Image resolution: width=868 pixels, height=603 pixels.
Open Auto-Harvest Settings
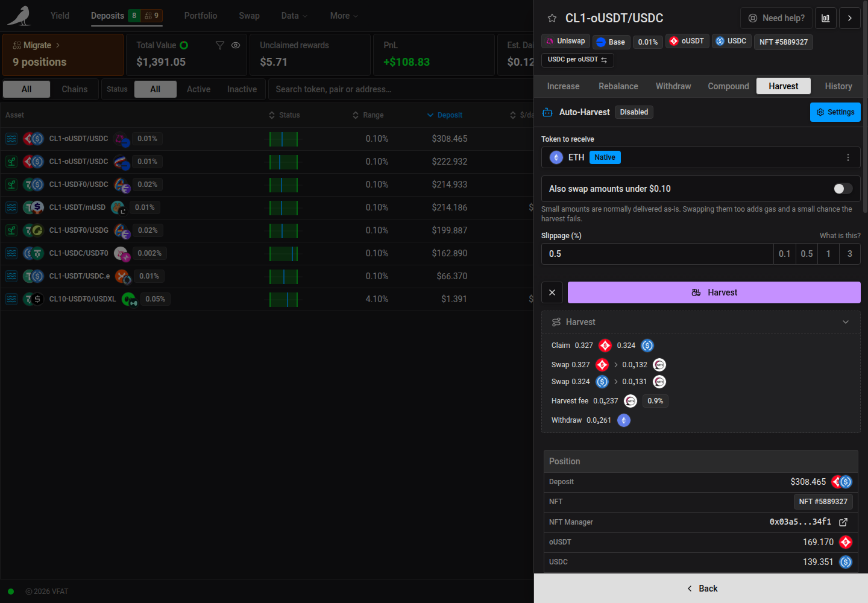click(x=835, y=112)
